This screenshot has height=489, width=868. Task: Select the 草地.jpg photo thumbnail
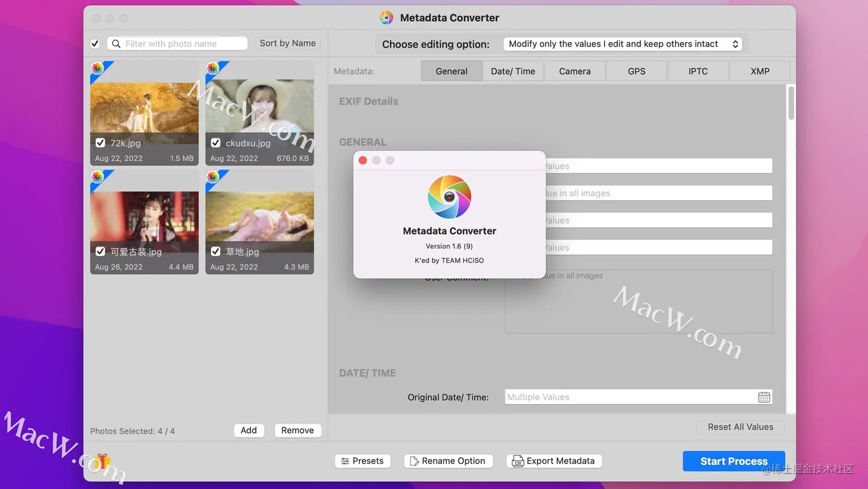(x=259, y=222)
